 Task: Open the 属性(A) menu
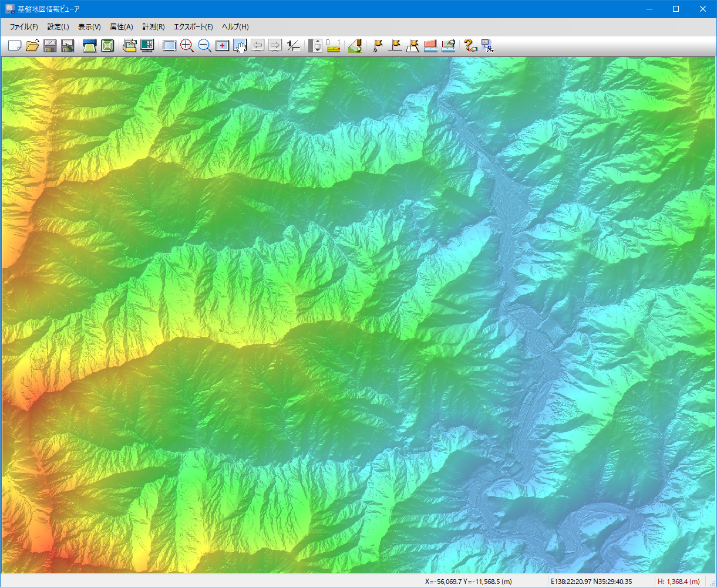[122, 27]
